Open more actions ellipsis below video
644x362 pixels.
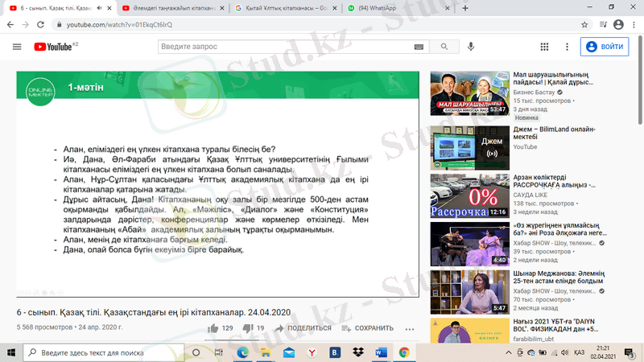pyautogui.click(x=410, y=328)
